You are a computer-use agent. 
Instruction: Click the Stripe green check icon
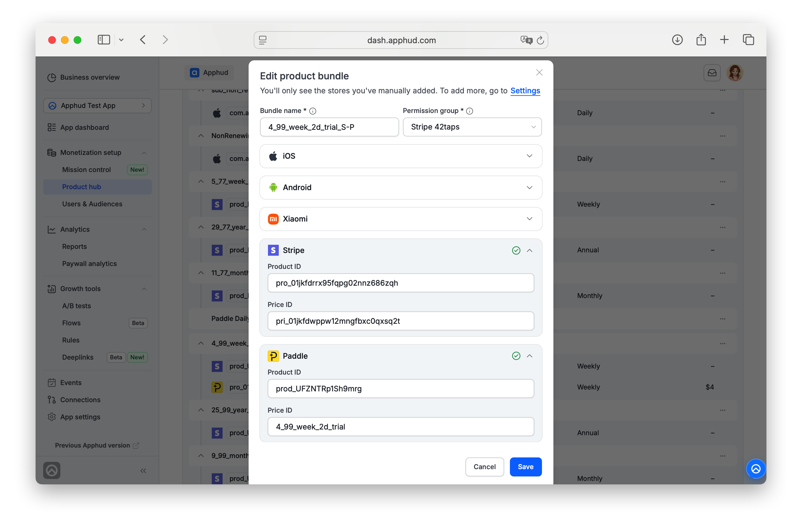coord(516,250)
